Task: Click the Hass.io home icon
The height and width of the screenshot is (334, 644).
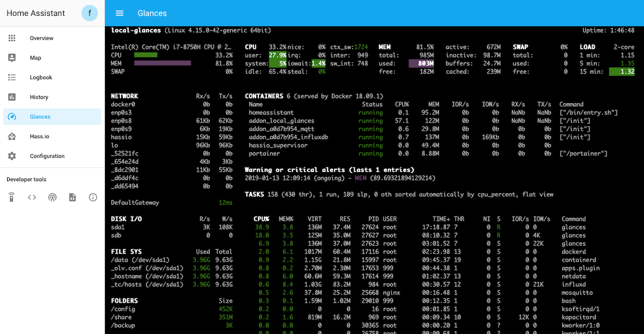Action: click(x=12, y=136)
